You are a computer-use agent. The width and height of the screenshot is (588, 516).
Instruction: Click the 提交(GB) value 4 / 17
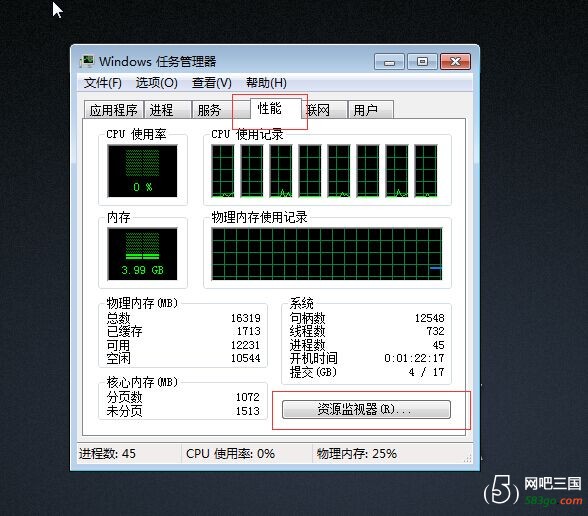tap(427, 372)
